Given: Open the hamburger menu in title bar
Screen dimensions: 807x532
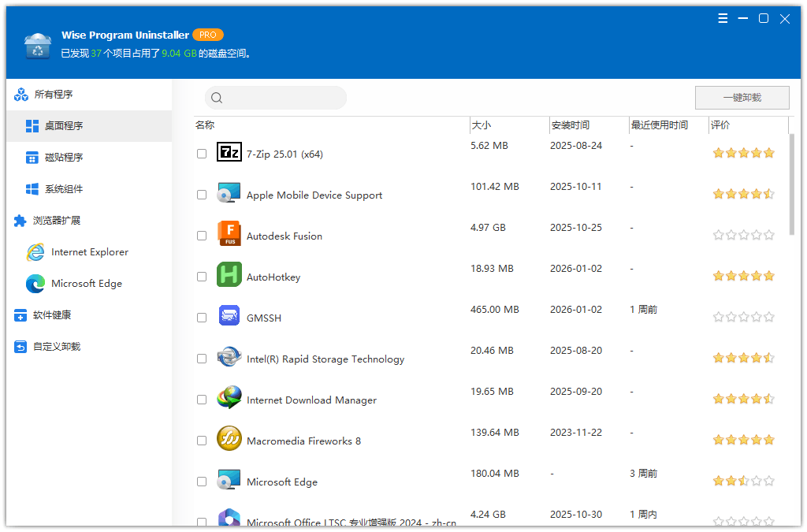Looking at the screenshot, I should click(723, 19).
